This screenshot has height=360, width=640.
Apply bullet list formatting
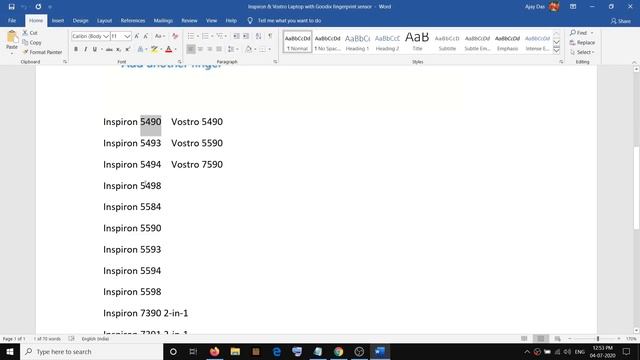coord(191,36)
